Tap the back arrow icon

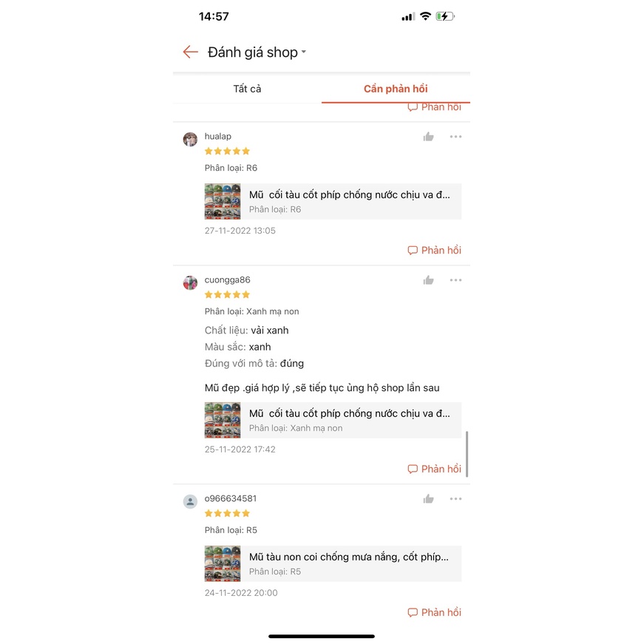[x=190, y=52]
